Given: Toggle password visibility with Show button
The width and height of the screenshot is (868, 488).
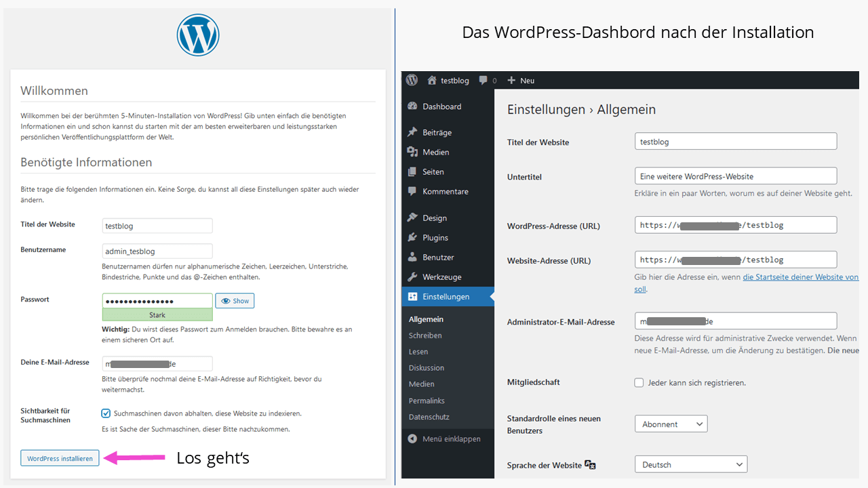Looking at the screenshot, I should (x=235, y=301).
